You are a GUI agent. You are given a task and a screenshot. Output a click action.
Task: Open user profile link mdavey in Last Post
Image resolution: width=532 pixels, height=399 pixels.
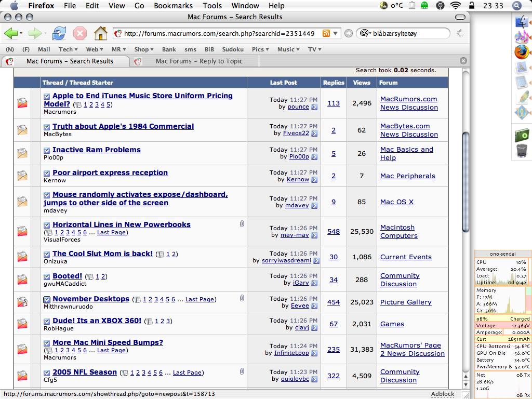pos(297,205)
